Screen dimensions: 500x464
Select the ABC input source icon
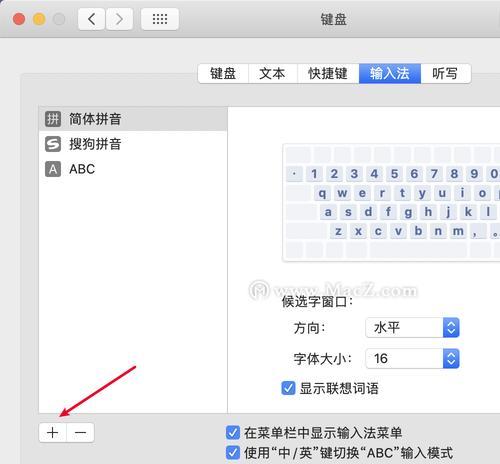point(53,169)
